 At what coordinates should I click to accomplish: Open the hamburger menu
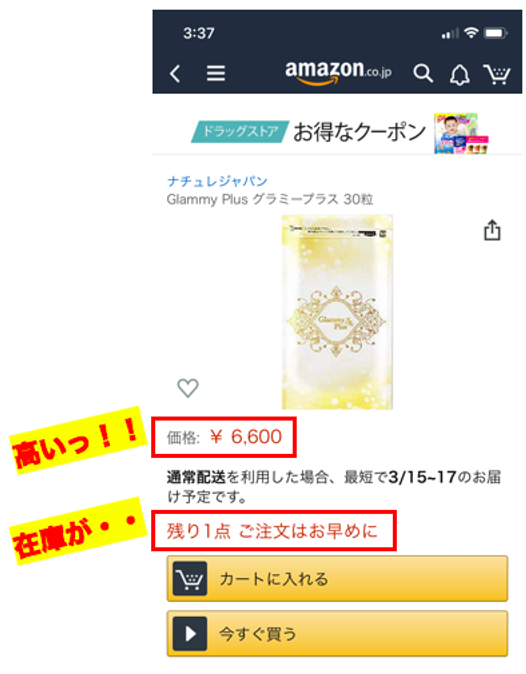[x=216, y=74]
